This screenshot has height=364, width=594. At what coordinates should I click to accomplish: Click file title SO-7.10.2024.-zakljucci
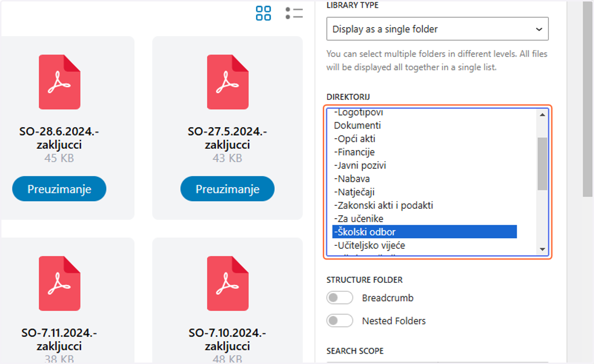pyautogui.click(x=228, y=339)
